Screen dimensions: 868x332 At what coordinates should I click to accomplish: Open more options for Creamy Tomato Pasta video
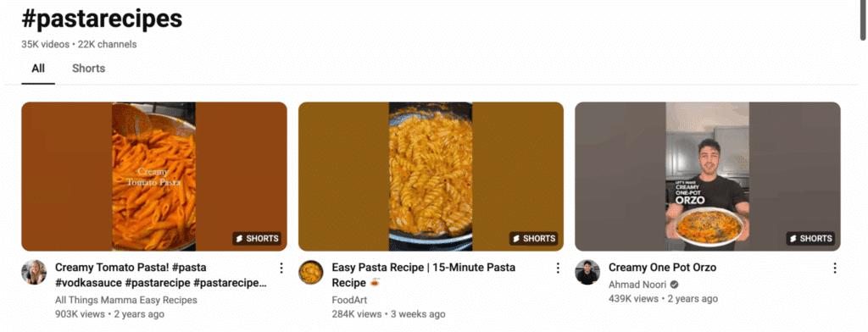[281, 268]
